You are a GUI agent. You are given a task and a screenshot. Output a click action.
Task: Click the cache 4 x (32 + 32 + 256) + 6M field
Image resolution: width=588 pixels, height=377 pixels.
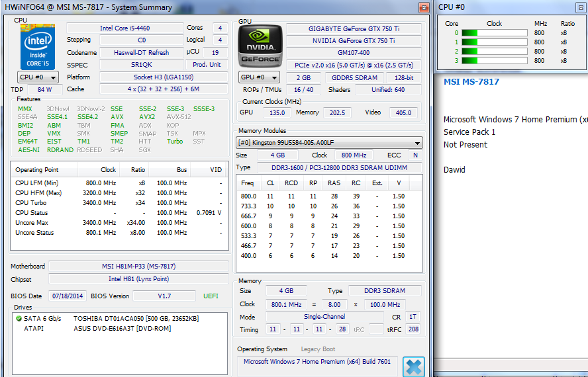(x=164, y=89)
